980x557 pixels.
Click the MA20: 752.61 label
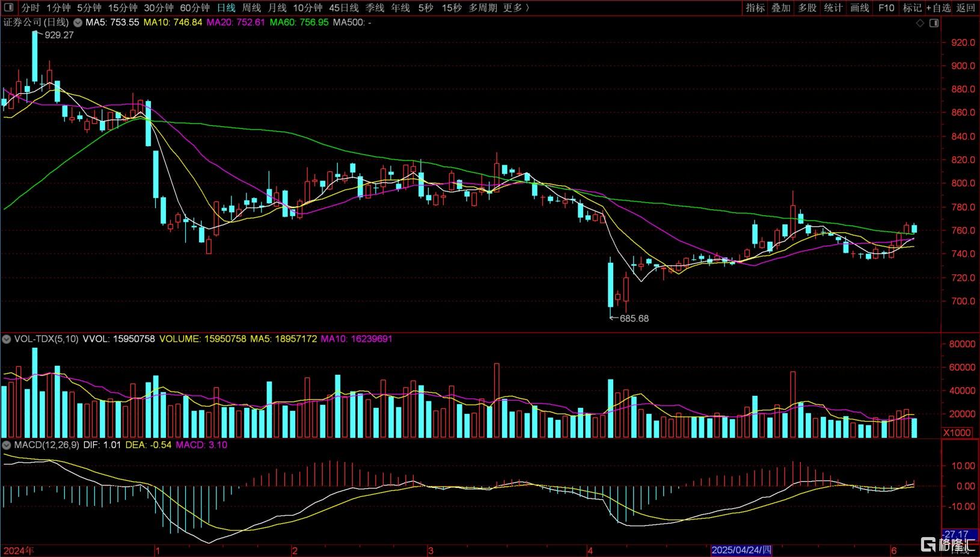pos(236,22)
